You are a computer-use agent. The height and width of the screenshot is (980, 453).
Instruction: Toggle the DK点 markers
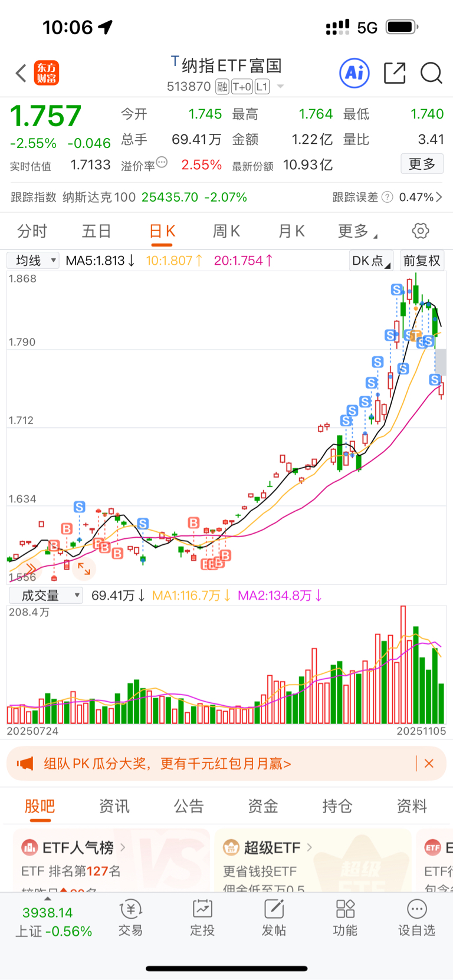click(x=371, y=261)
